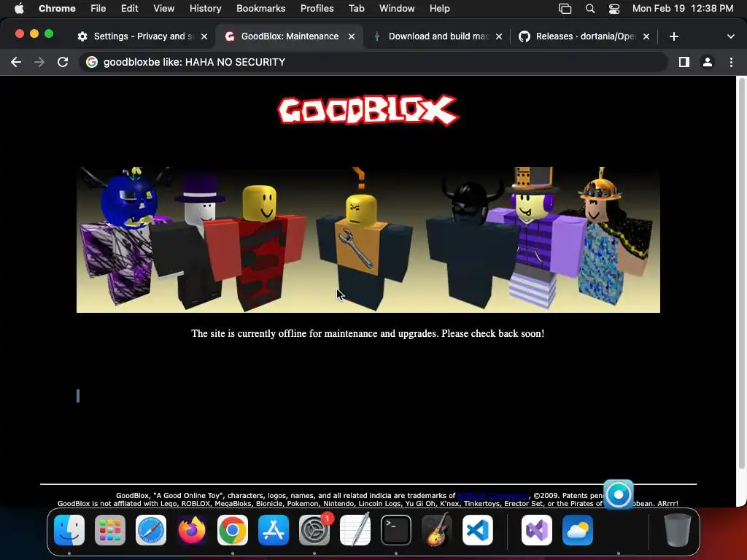Open TextEdit from the Dock
747x560 pixels.
pyautogui.click(x=355, y=530)
